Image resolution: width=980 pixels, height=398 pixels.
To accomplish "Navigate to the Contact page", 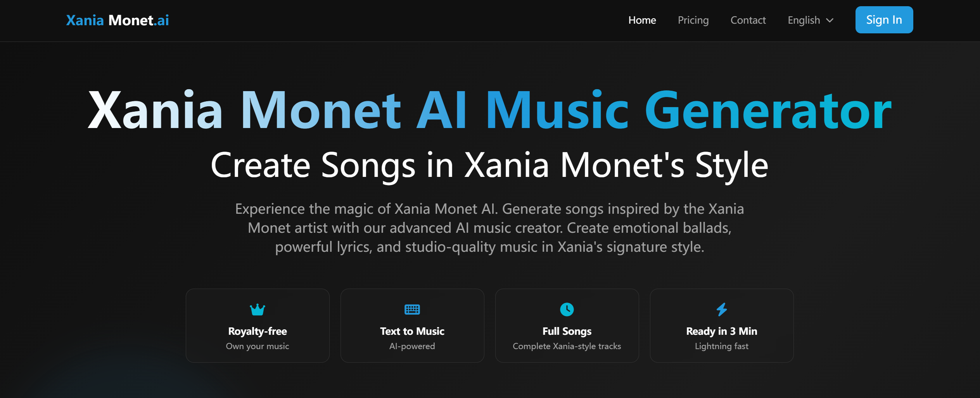I will point(748,20).
